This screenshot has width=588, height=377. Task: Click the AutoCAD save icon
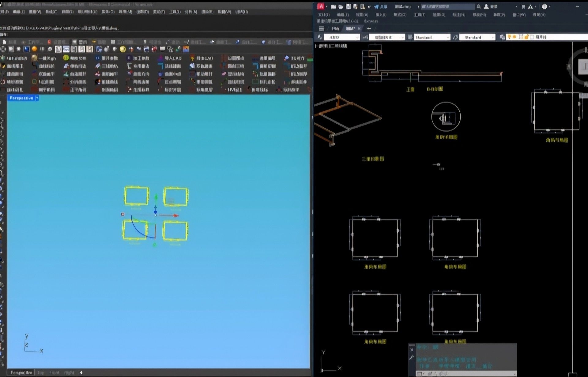click(x=348, y=6)
